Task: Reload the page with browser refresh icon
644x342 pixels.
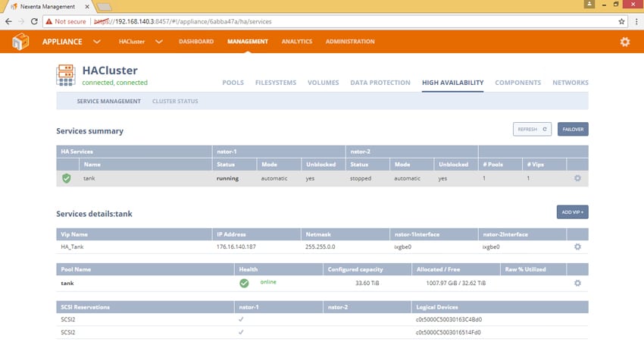Action: [x=34, y=21]
